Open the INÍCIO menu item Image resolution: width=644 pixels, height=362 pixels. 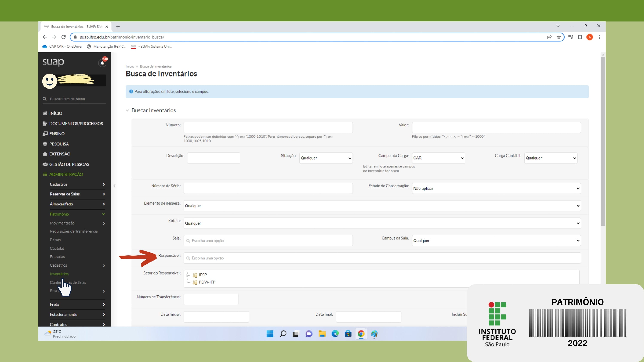click(52, 113)
